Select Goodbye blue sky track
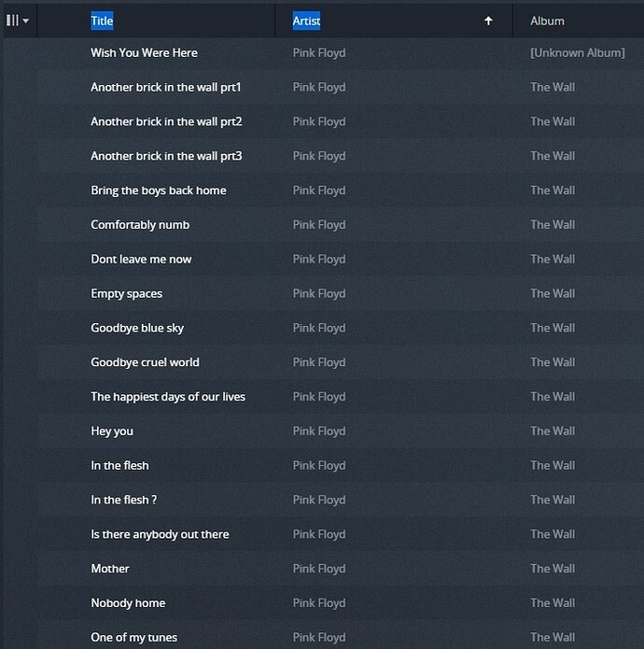Screen dimensions: 644x649 coord(137,328)
